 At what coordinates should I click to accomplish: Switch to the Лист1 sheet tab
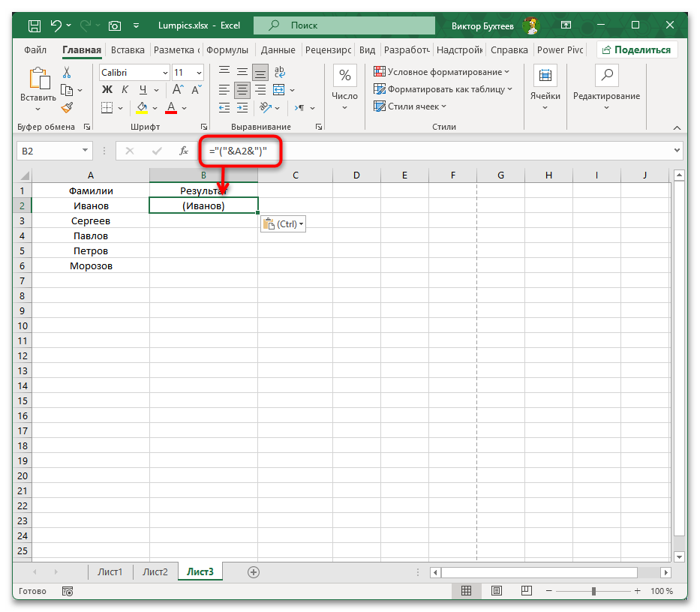[x=110, y=571]
